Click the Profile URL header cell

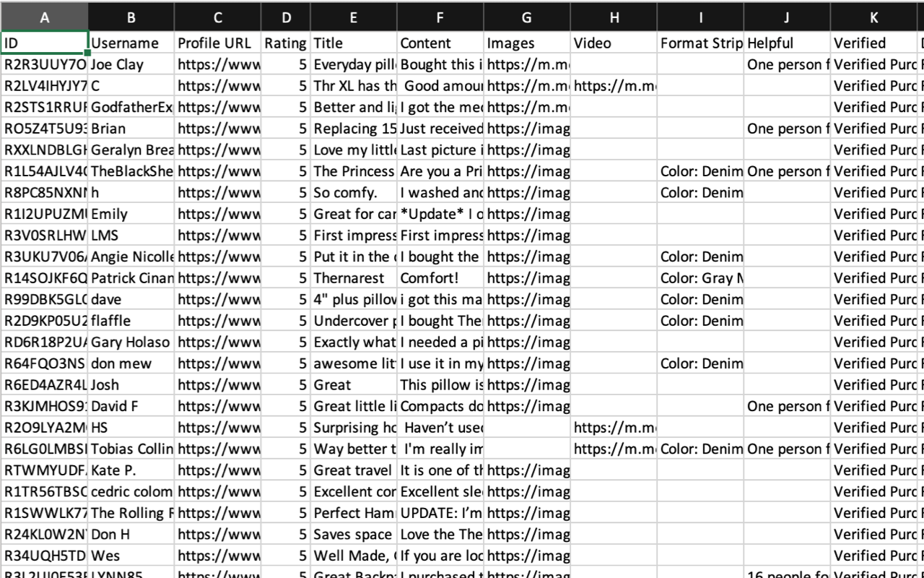pyautogui.click(x=218, y=43)
